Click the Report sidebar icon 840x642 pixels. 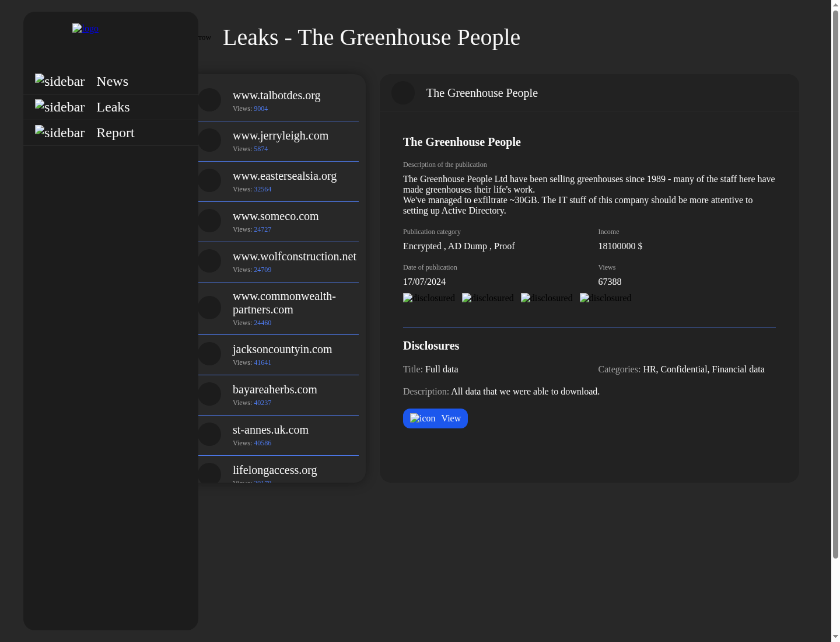tap(60, 132)
